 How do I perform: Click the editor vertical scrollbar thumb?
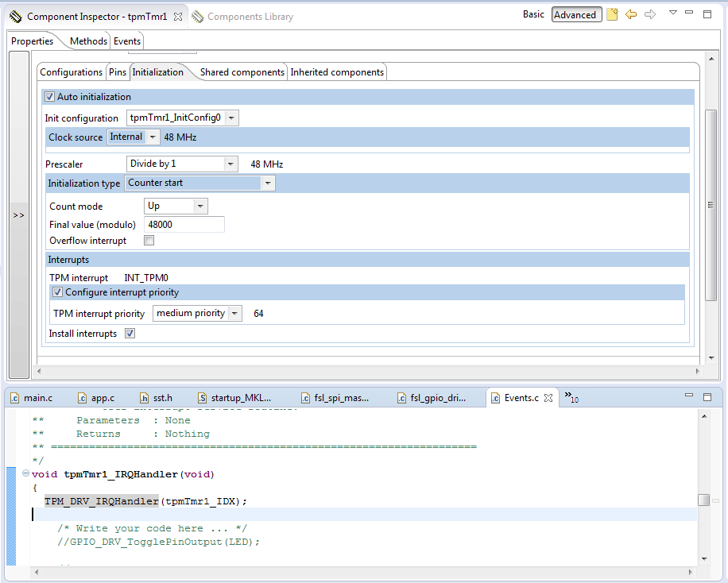704,500
